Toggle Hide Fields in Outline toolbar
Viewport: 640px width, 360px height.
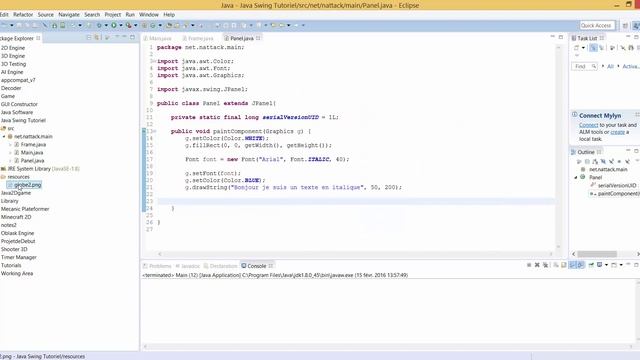603,161
